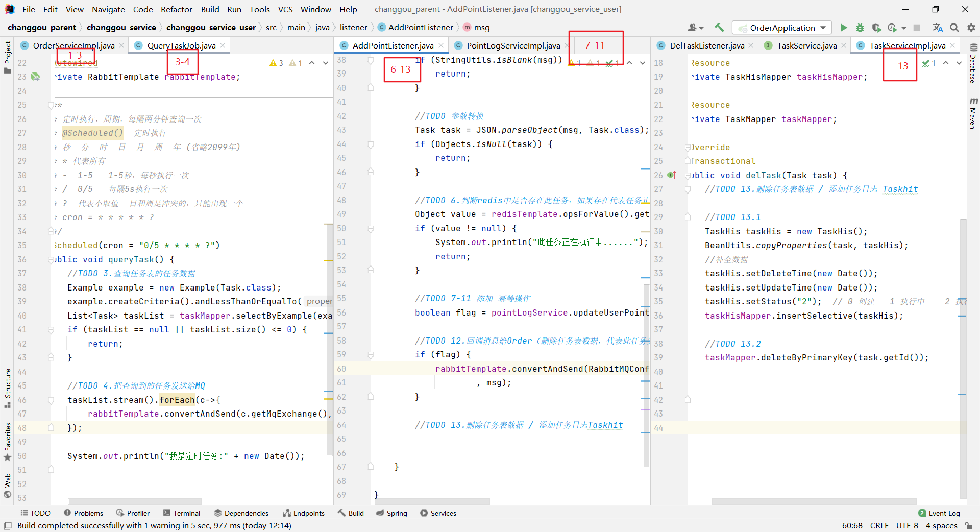Open the Refactor menu

point(176,9)
